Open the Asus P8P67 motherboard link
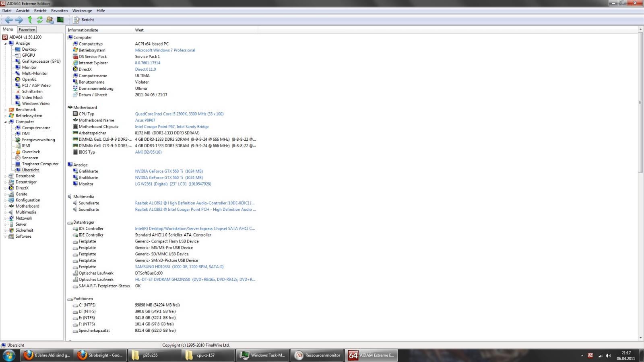644x362 pixels. click(x=145, y=120)
